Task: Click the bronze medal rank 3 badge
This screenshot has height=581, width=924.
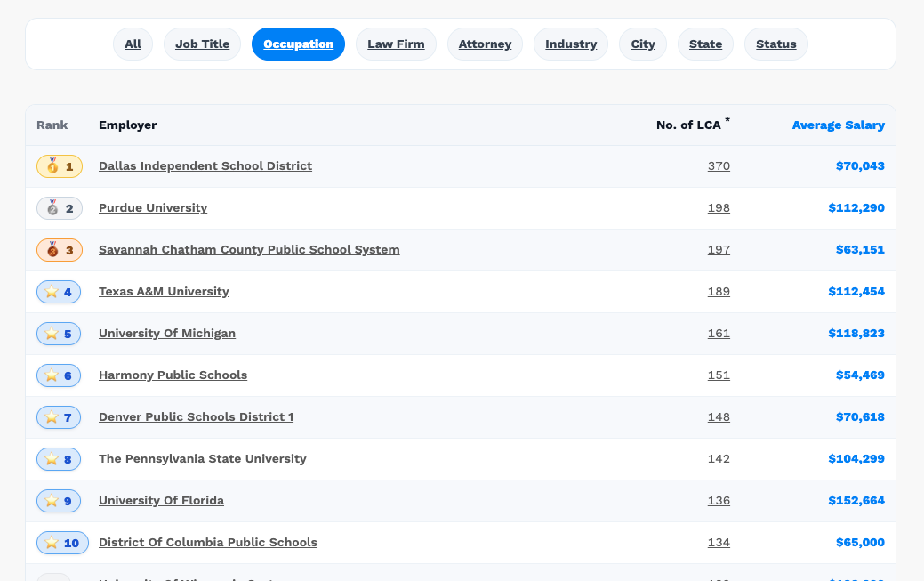Action: tap(60, 250)
